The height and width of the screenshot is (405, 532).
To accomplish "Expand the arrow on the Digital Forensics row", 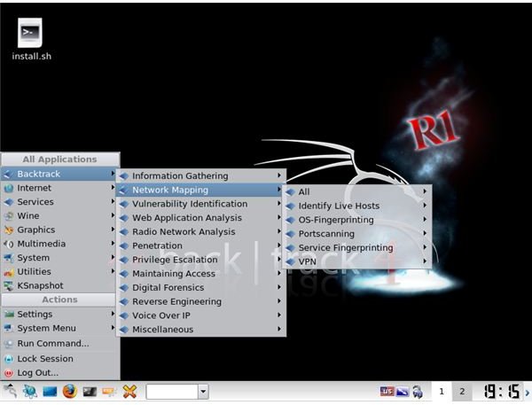I will coord(279,287).
